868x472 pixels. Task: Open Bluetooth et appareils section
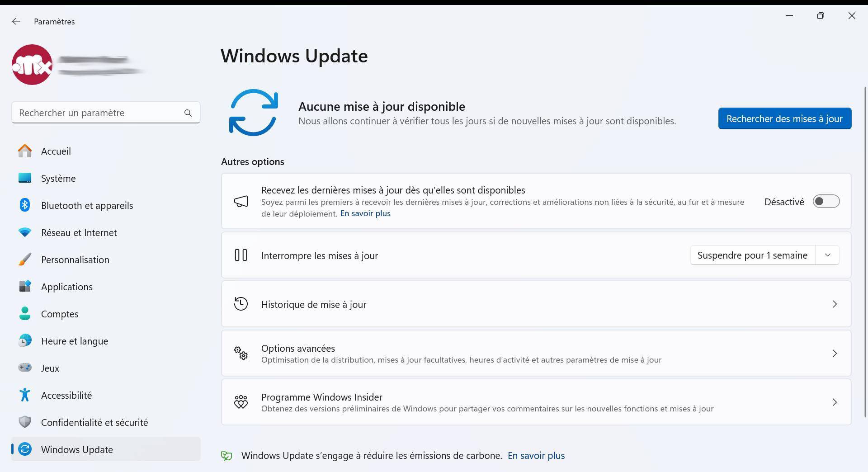(x=106, y=205)
